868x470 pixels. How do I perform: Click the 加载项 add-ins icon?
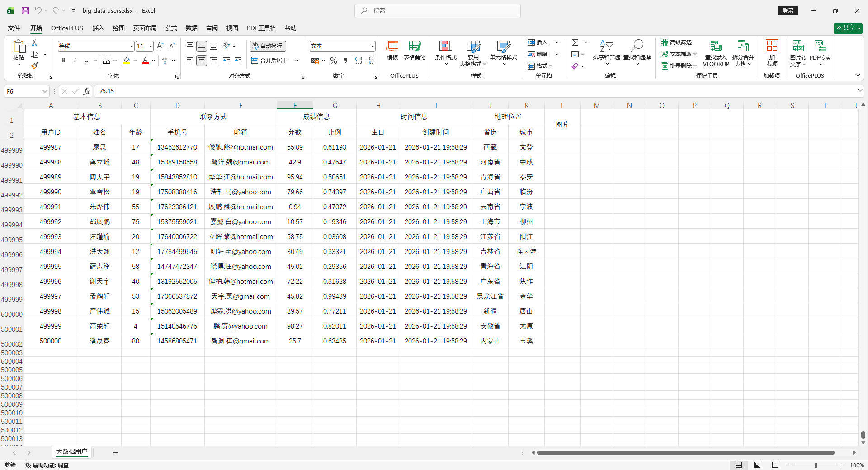click(772, 51)
